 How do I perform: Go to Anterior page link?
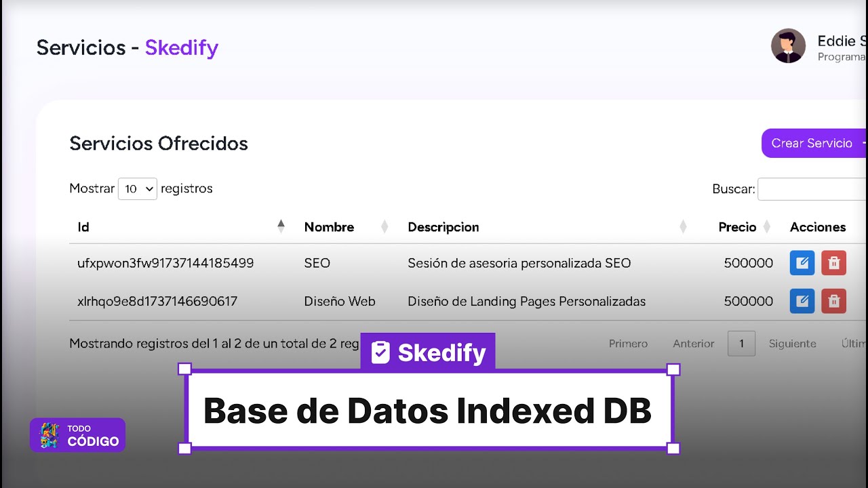(x=693, y=344)
